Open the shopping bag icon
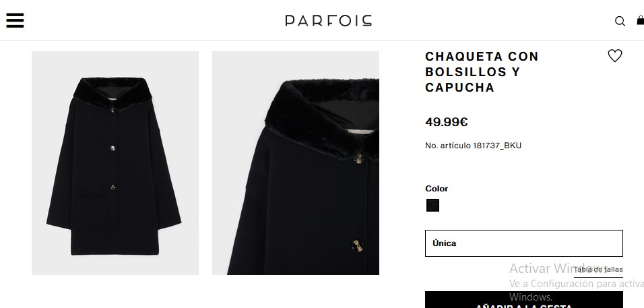This screenshot has width=644, height=308. click(641, 20)
